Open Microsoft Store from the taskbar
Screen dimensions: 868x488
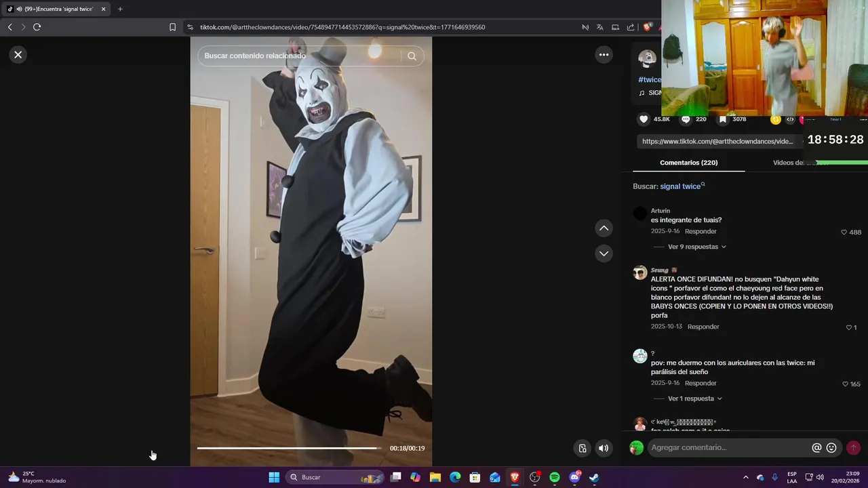tap(475, 477)
